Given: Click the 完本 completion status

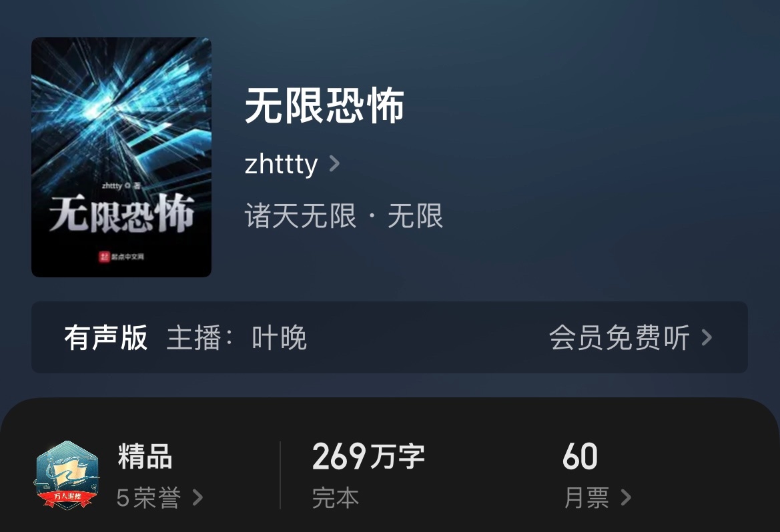Looking at the screenshot, I should coord(335,498).
